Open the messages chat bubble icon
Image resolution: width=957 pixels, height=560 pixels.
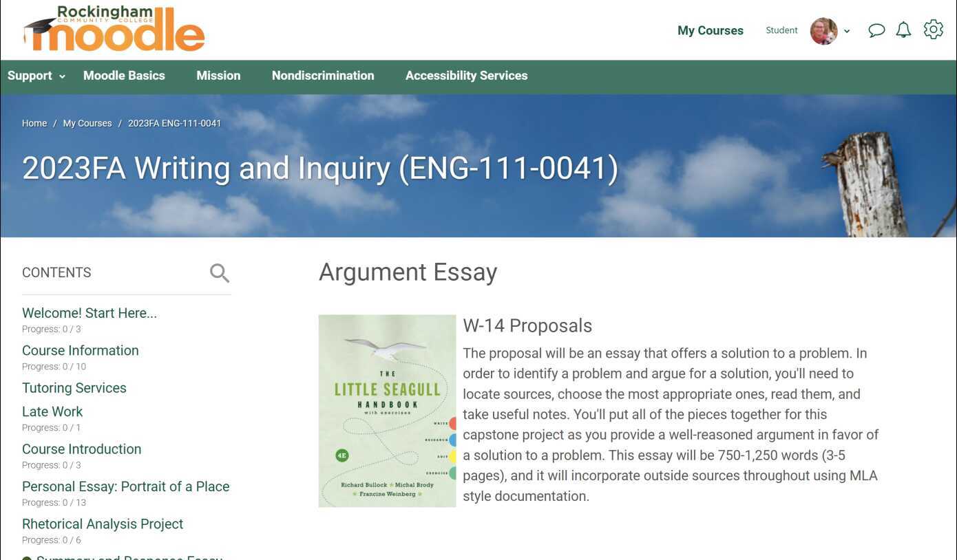876,30
